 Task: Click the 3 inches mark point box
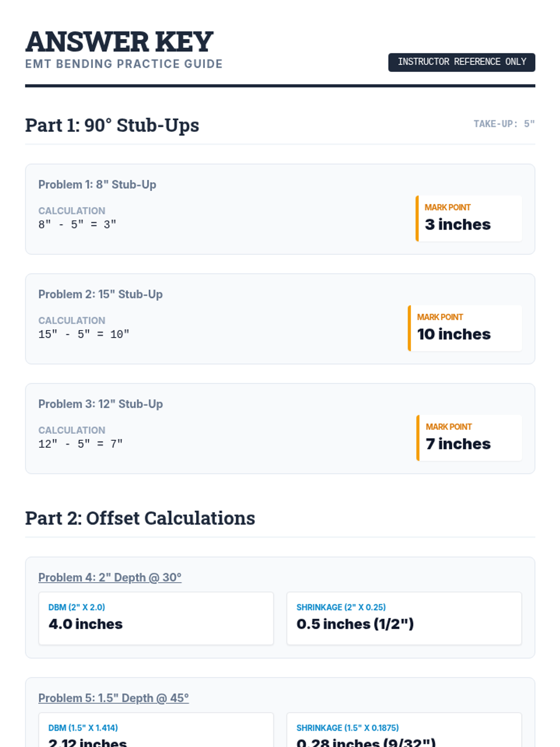click(469, 218)
